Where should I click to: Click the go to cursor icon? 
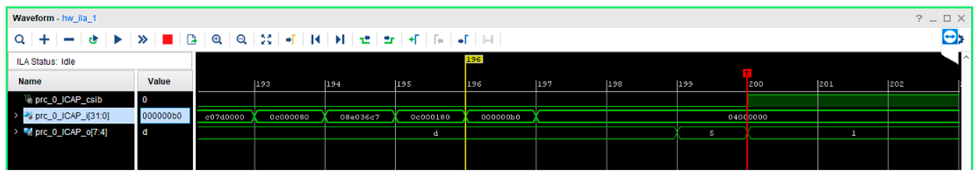pyautogui.click(x=291, y=39)
